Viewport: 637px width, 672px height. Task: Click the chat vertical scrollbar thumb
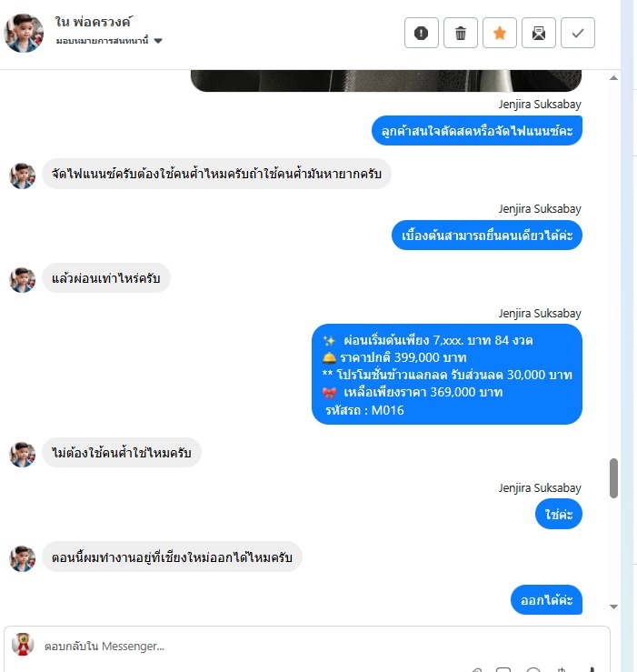[614, 478]
